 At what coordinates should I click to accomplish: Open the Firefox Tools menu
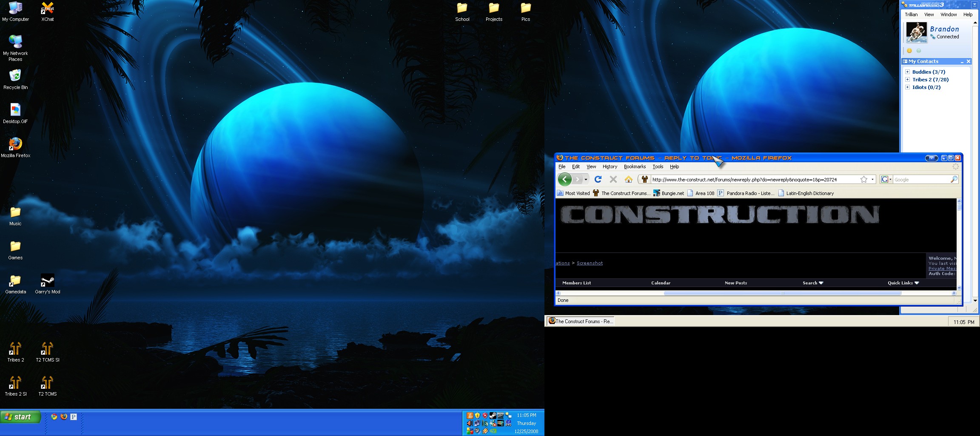coord(658,166)
